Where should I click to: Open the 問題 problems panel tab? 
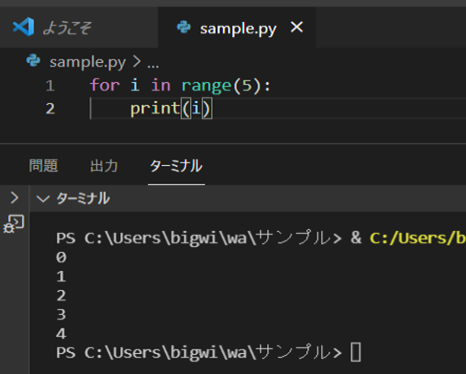(x=43, y=166)
